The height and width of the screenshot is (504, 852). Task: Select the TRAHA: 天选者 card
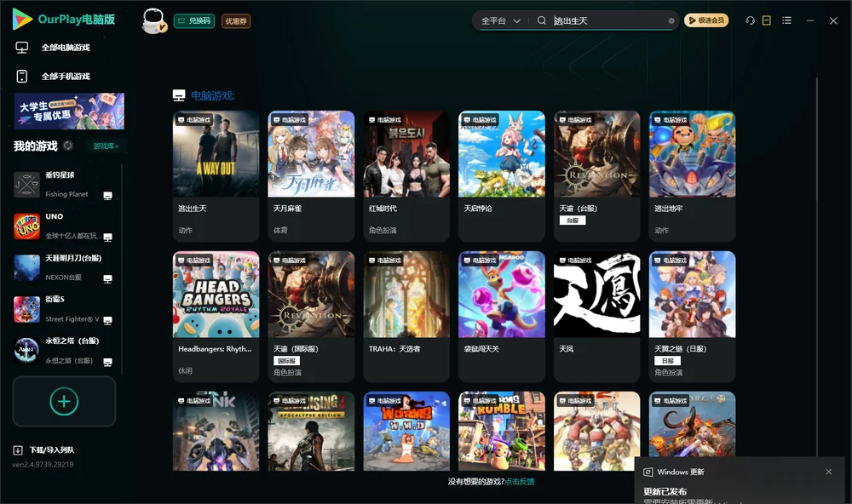click(406, 316)
